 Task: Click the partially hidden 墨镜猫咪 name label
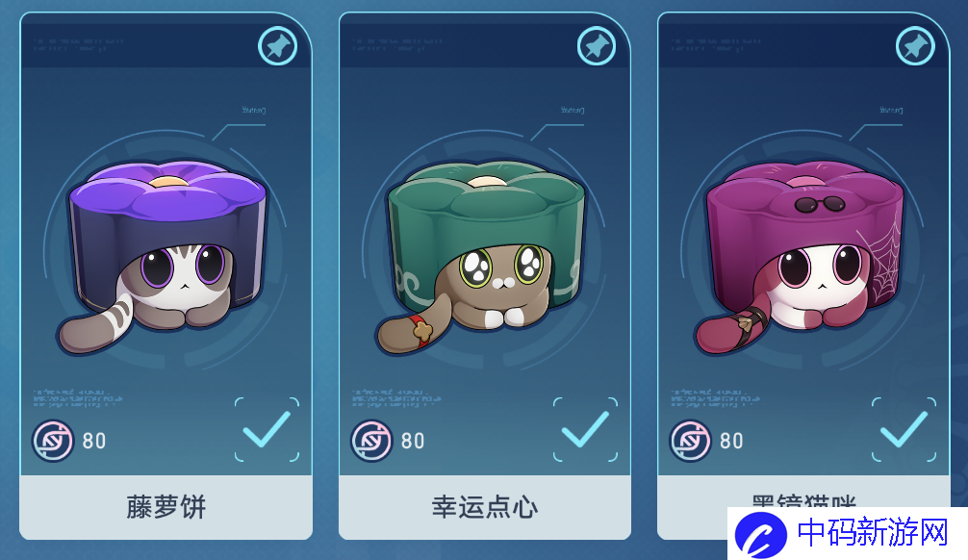803,500
